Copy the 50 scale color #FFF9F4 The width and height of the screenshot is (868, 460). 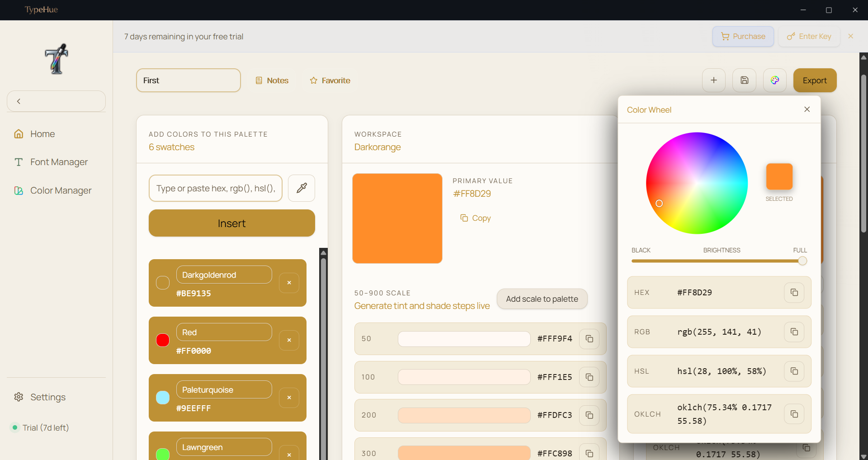tap(590, 339)
